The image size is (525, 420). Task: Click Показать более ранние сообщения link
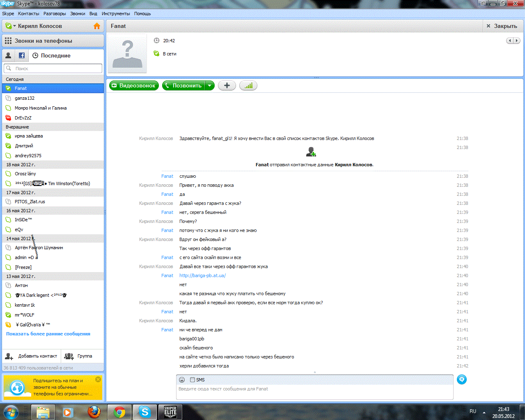point(48,334)
